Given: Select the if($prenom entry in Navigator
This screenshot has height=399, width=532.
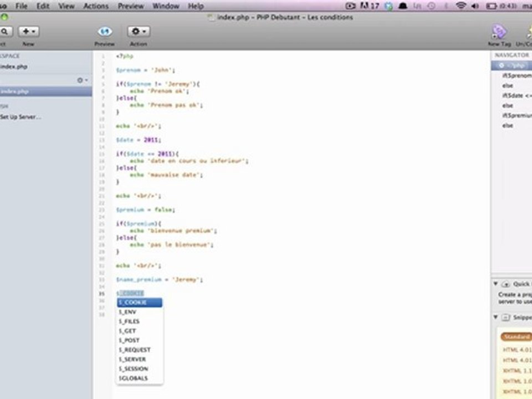Looking at the screenshot, I should [x=516, y=76].
